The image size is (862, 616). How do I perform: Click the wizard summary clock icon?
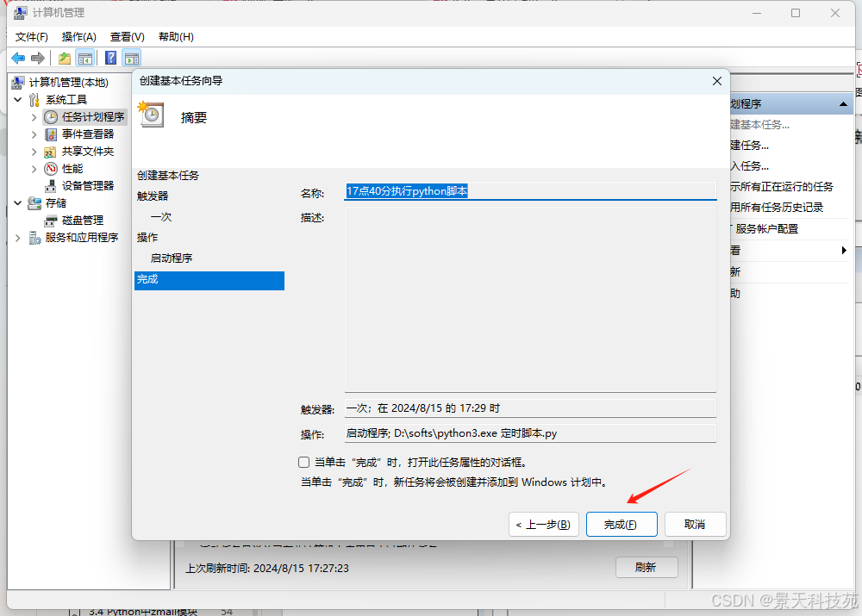[151, 115]
